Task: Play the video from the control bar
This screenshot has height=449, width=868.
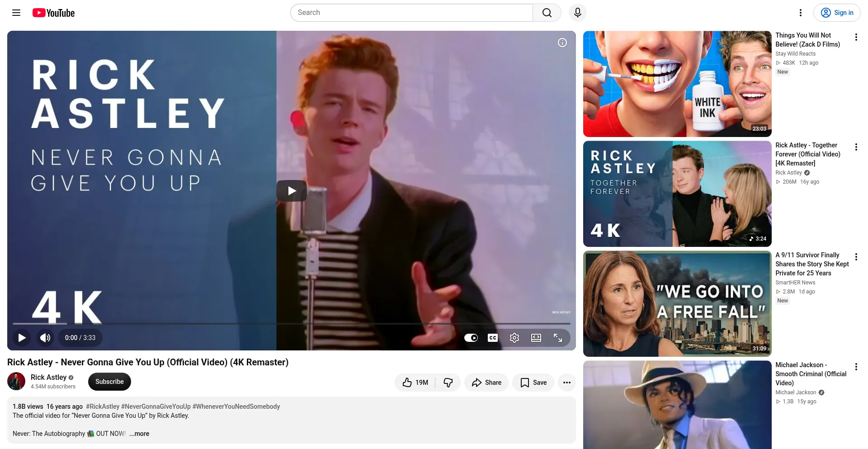Action: tap(22, 338)
